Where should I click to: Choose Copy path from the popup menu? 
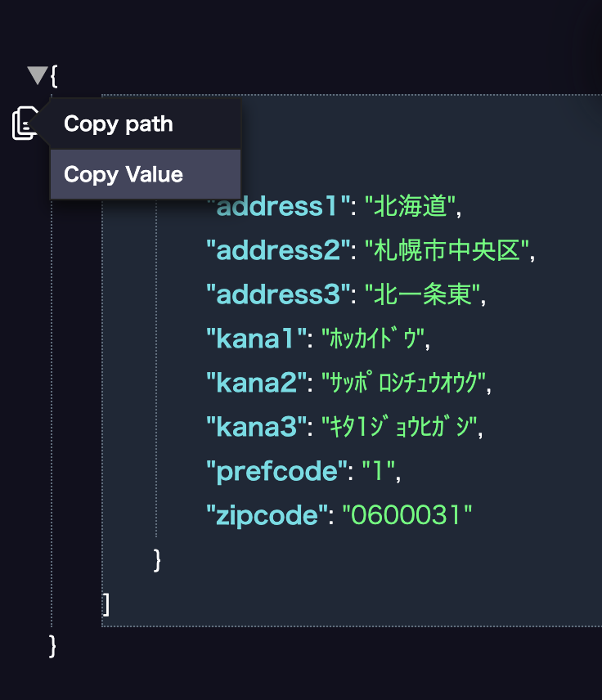145,124
